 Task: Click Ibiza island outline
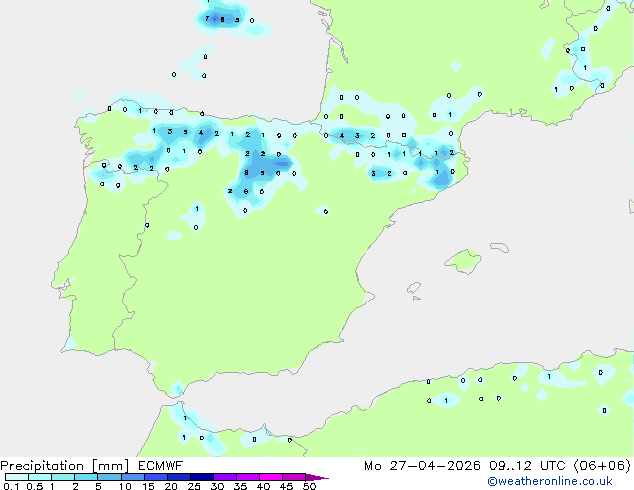(414, 288)
